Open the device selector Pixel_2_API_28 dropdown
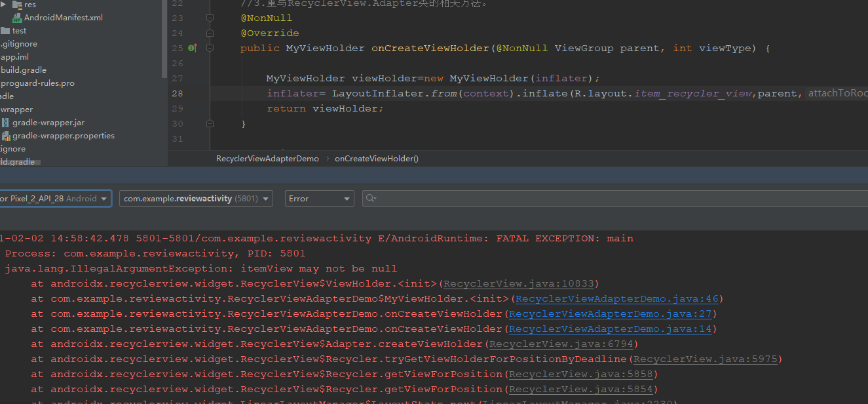The width and height of the screenshot is (868, 404). (x=55, y=198)
